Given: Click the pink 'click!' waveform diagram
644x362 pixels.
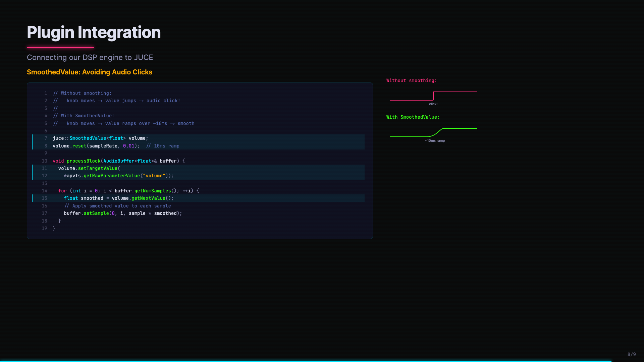Looking at the screenshot, I should [x=433, y=96].
